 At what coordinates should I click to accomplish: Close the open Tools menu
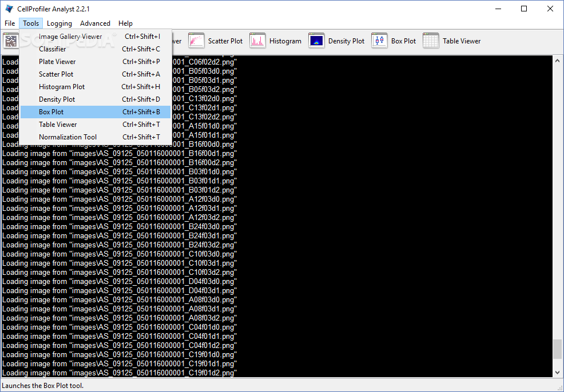point(31,23)
